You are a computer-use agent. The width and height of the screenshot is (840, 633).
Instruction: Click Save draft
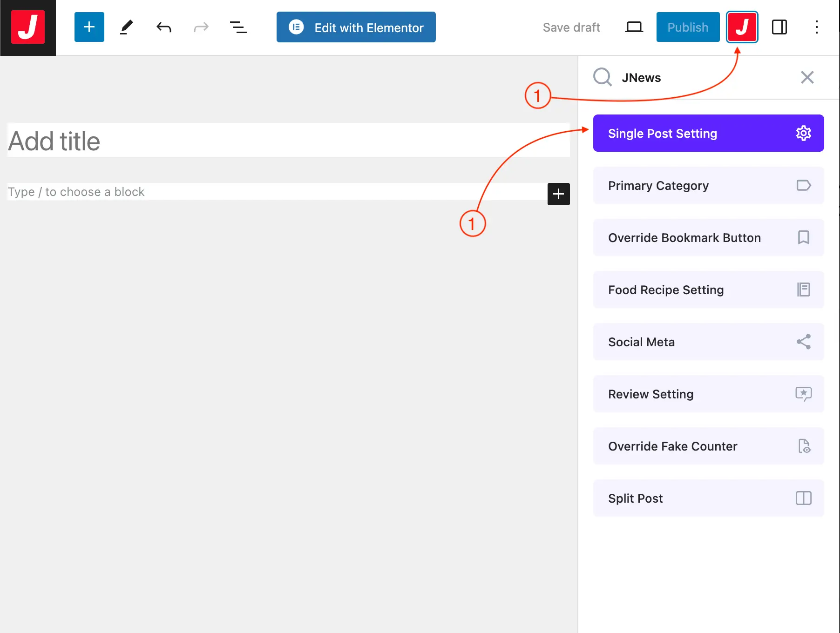pos(571,27)
